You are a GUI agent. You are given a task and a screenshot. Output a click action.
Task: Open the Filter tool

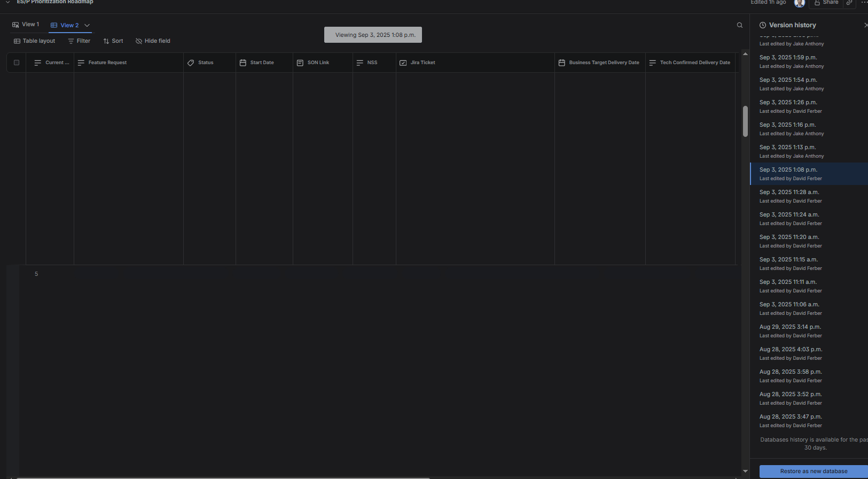(79, 41)
